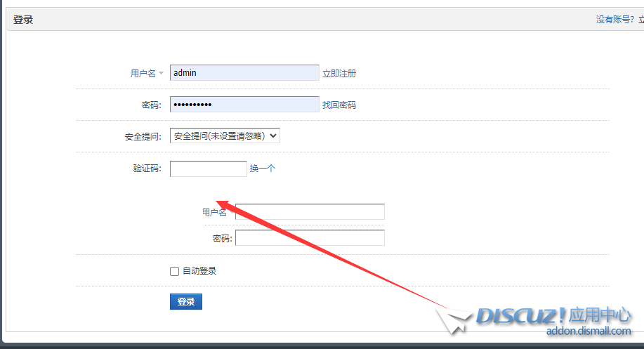Viewport: 644px width, 349px height.
Task: Focus the masked password field
Action: point(244,105)
